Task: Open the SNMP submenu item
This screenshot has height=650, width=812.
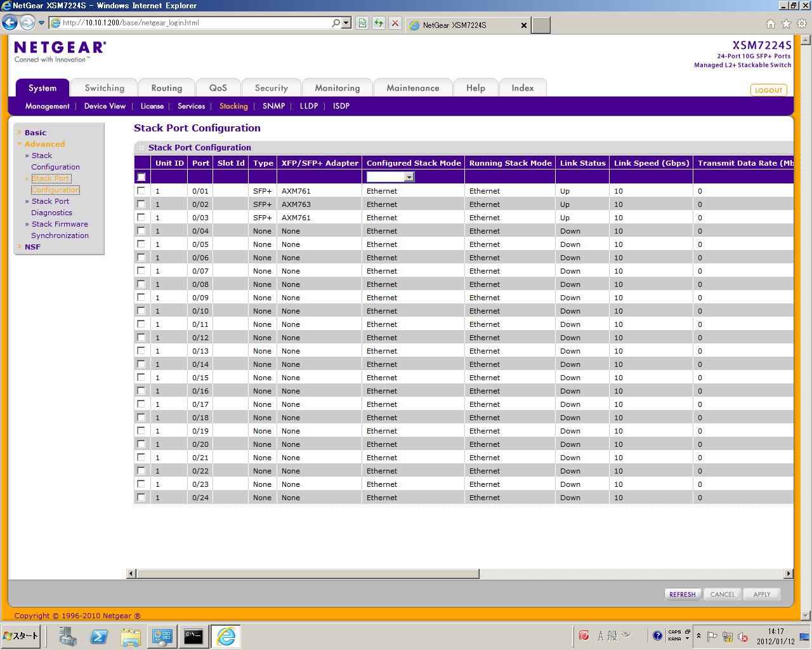Action: pos(273,106)
